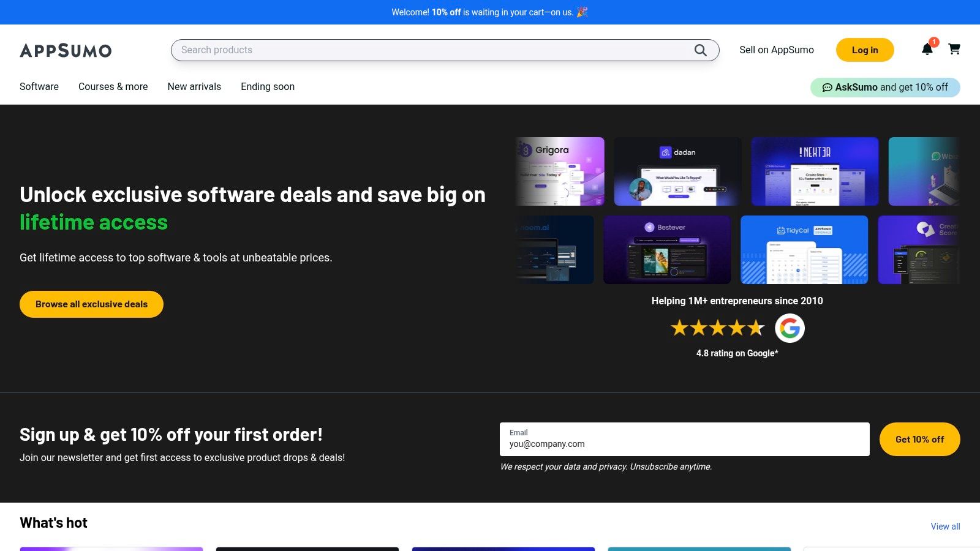Screen dimensions: 980x551
Task: Click the Get 10% off button
Action: [x=919, y=439]
